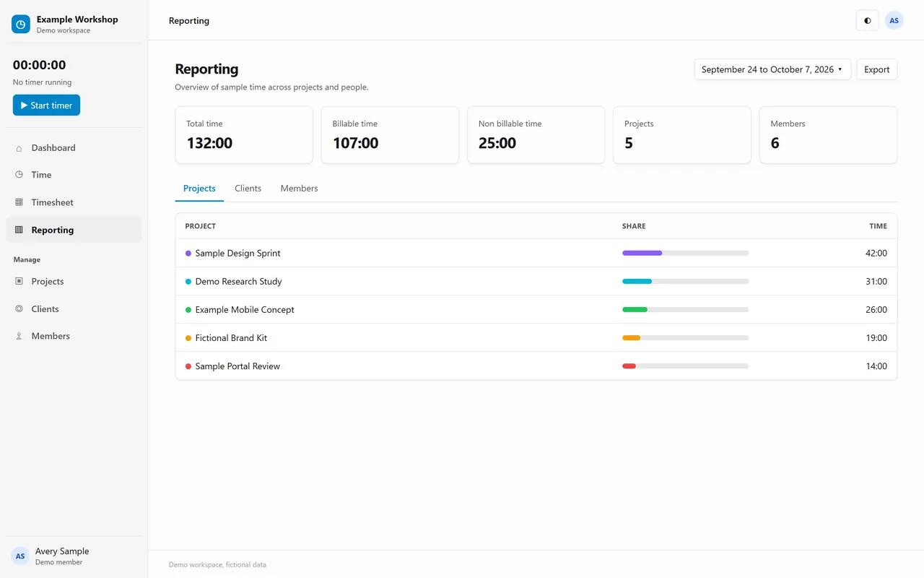Click the Reporting chart icon in sidebar

tap(19, 230)
